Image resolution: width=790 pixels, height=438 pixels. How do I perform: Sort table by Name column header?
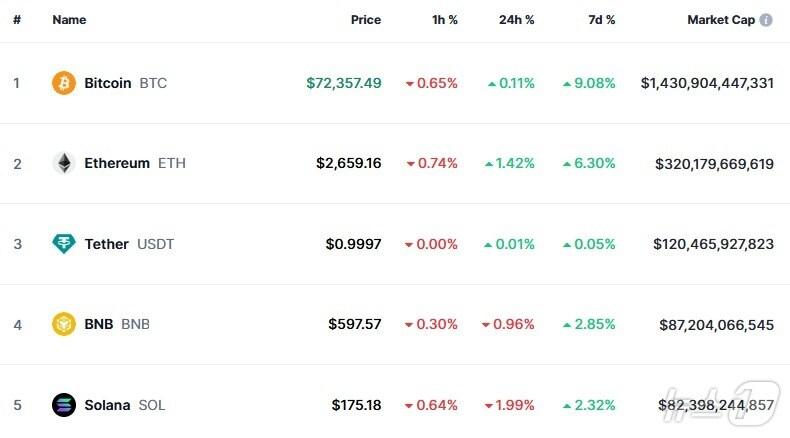[69, 20]
